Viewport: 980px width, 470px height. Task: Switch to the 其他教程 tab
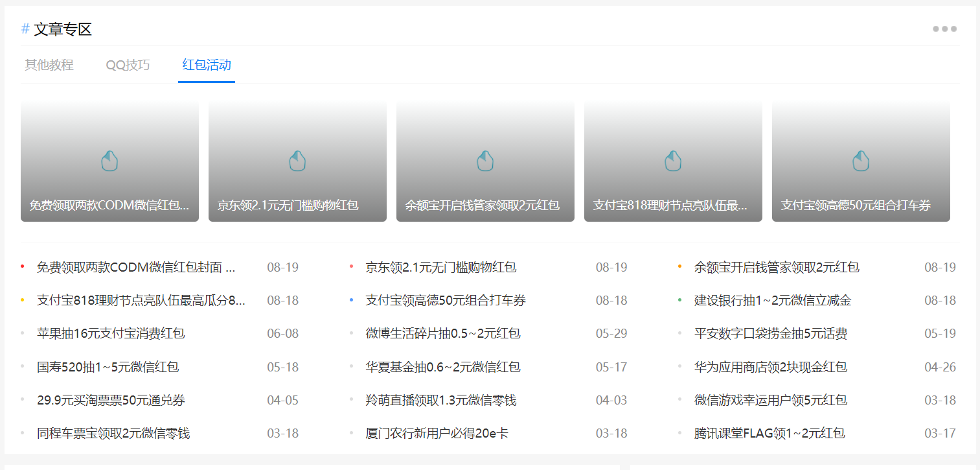(49, 65)
